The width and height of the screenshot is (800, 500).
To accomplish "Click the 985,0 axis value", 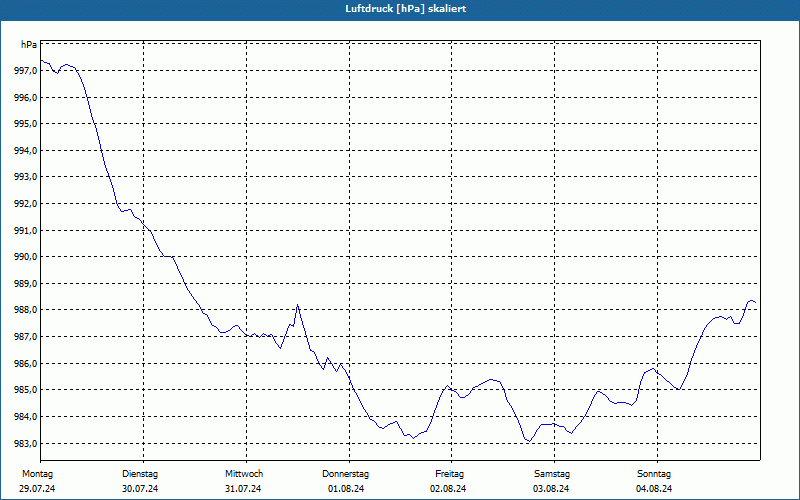I will click(x=25, y=390).
